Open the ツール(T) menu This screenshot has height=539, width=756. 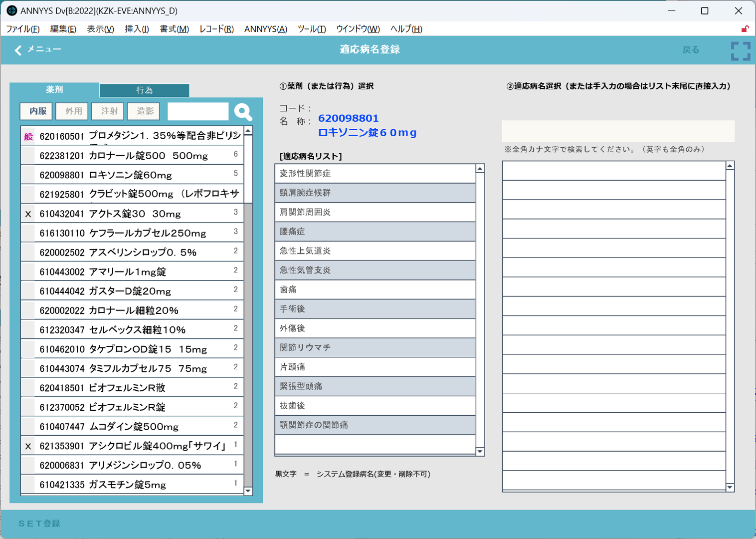coord(312,29)
